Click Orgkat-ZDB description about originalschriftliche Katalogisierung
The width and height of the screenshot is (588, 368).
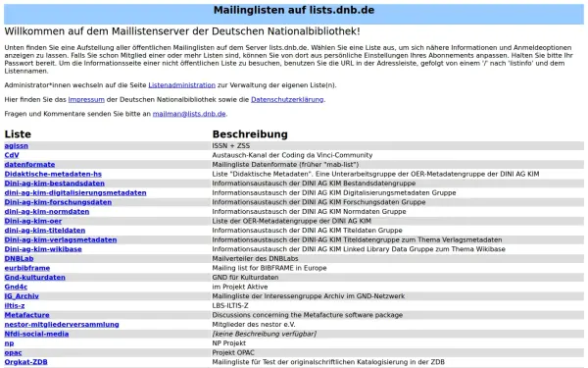[x=328, y=362]
